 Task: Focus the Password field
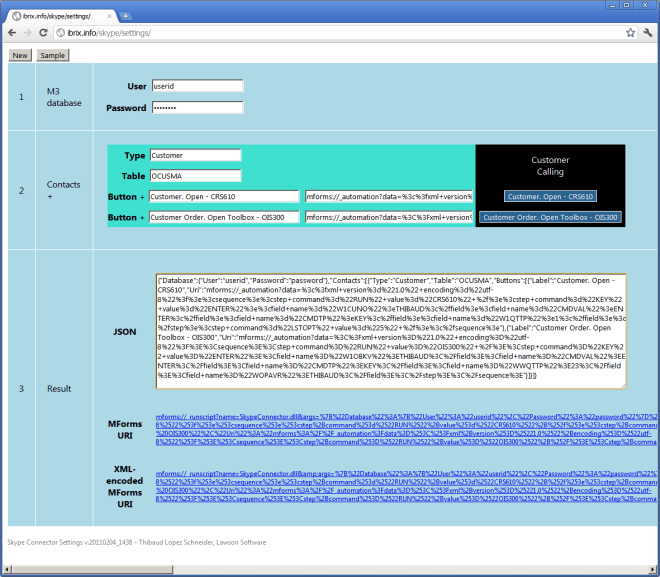click(x=197, y=107)
